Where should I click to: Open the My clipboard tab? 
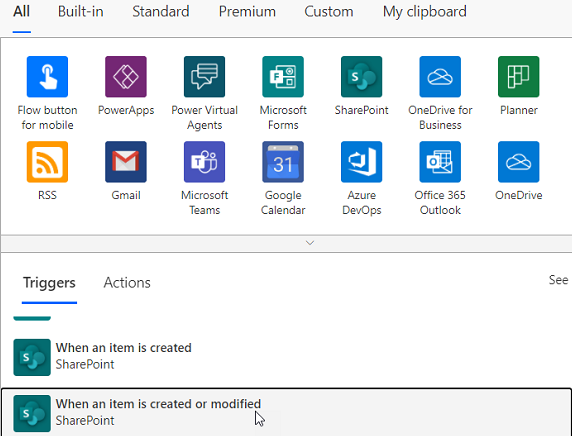425,12
